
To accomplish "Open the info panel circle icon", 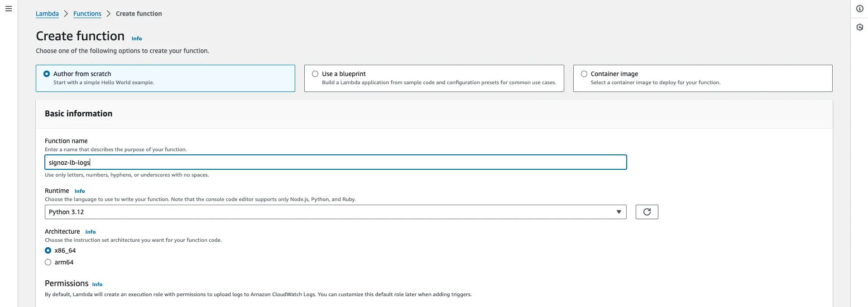I will click(860, 9).
